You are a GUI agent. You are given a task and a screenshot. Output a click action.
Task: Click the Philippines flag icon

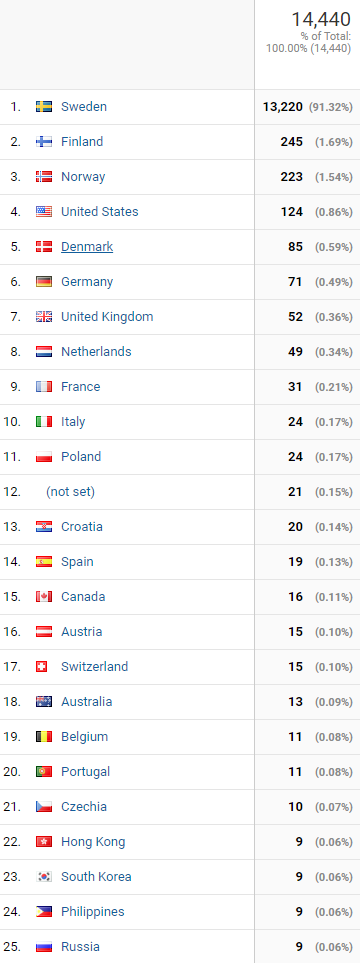[x=44, y=912]
